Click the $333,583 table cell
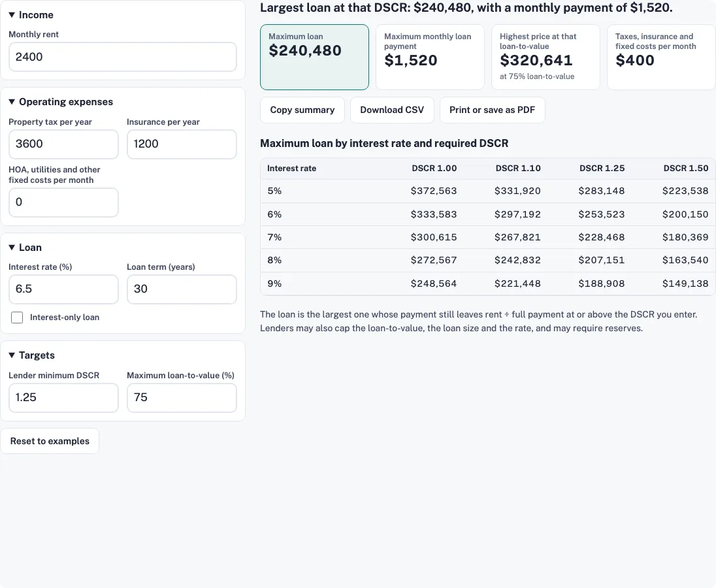 click(x=434, y=214)
